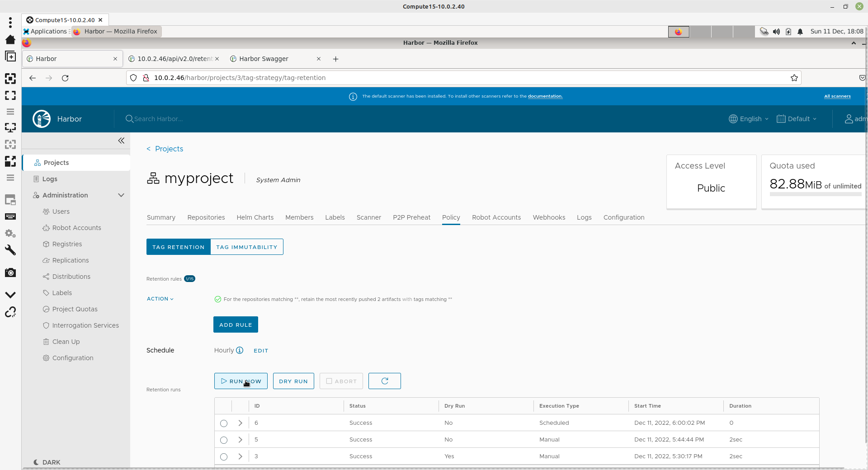
Task: Switch to the Repositories tab
Action: pos(206,217)
